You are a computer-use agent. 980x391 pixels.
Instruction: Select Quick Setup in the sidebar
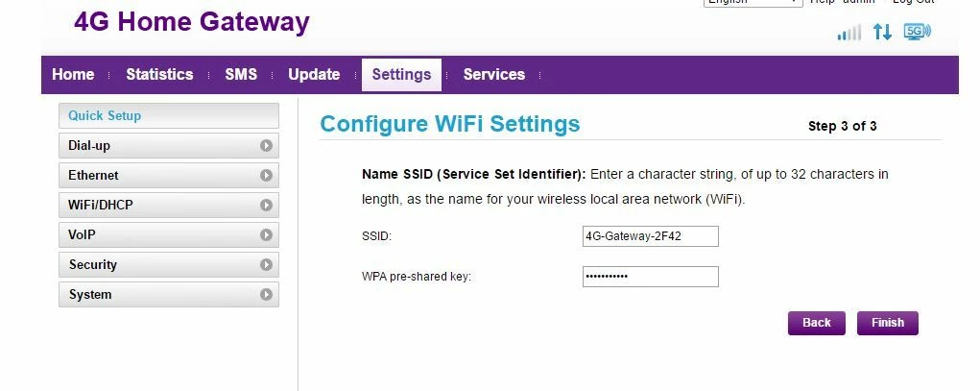pos(169,115)
